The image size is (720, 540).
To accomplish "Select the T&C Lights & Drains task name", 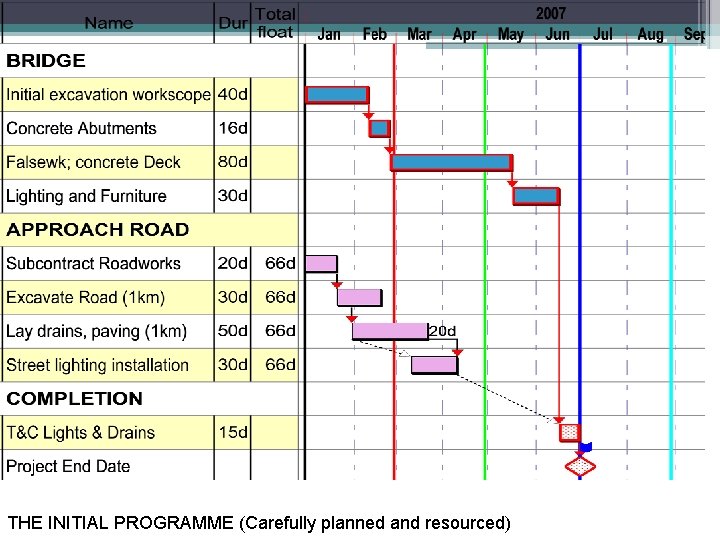I will pos(80,433).
